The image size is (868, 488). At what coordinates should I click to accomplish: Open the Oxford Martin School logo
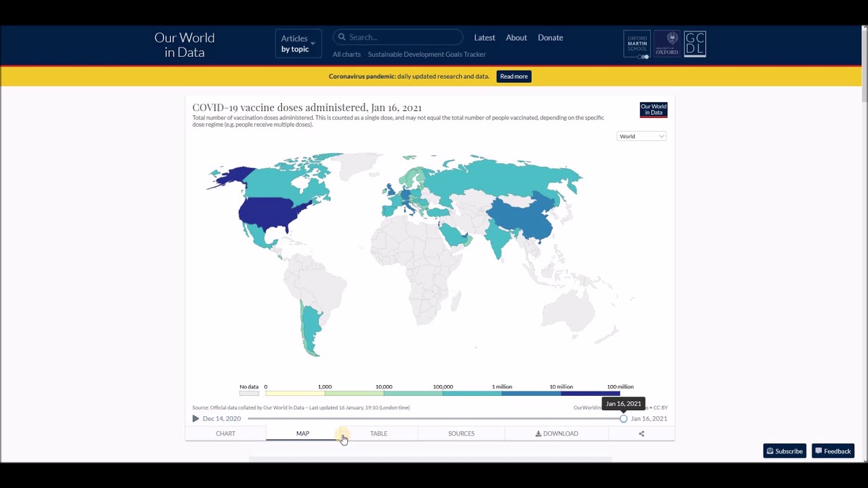tap(637, 44)
